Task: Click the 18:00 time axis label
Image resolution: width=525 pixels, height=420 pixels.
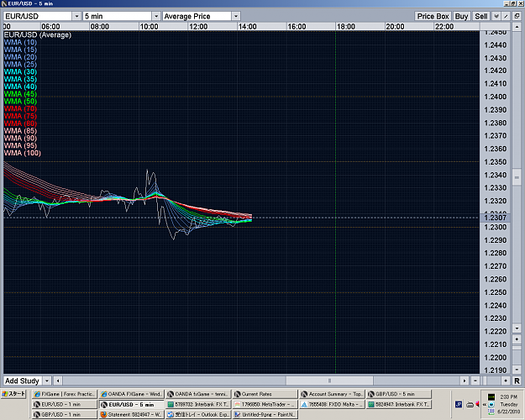Action: pyautogui.click(x=345, y=26)
